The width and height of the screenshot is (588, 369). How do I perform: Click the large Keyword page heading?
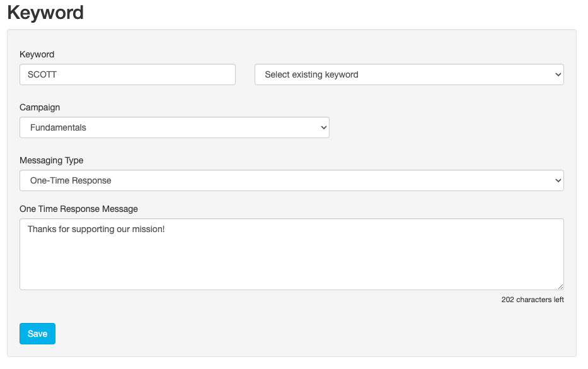pos(45,12)
